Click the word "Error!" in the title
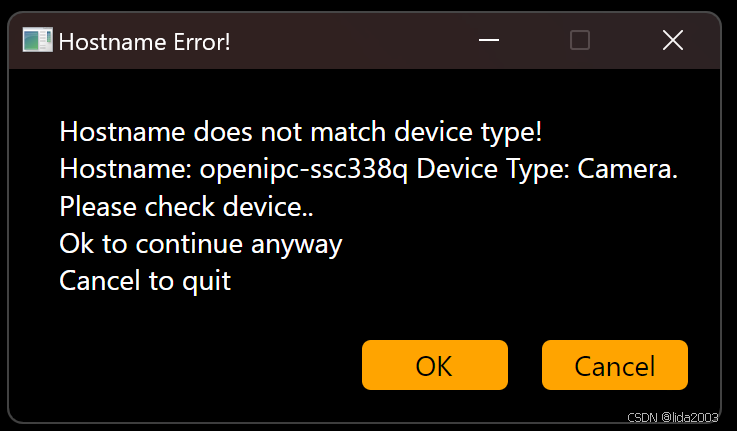737x431 pixels. click(x=202, y=42)
